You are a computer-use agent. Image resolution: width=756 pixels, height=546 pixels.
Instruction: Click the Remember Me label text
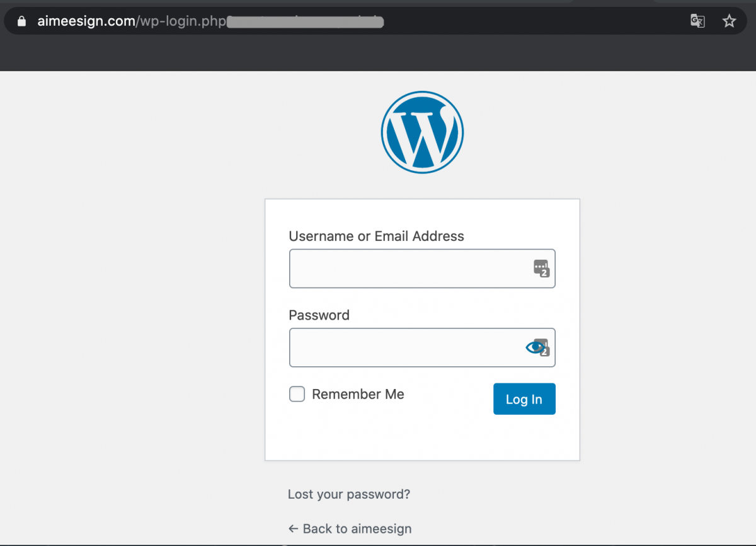[358, 394]
